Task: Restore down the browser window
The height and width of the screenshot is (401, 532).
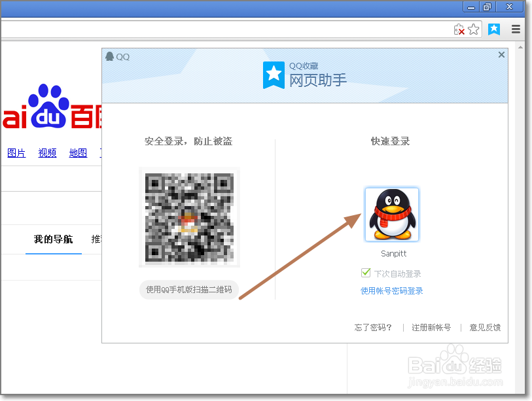Action: tap(488, 7)
